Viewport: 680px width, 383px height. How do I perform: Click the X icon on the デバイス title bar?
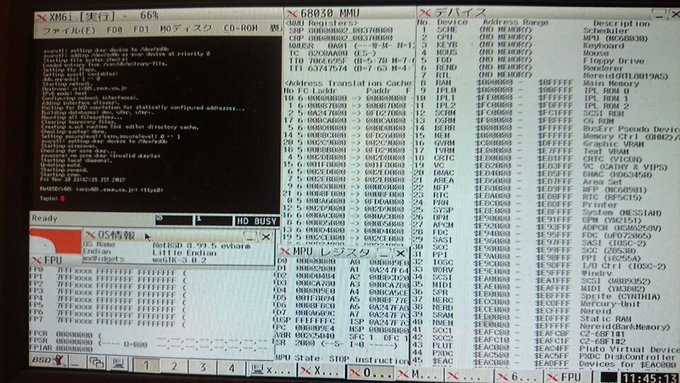click(x=425, y=13)
